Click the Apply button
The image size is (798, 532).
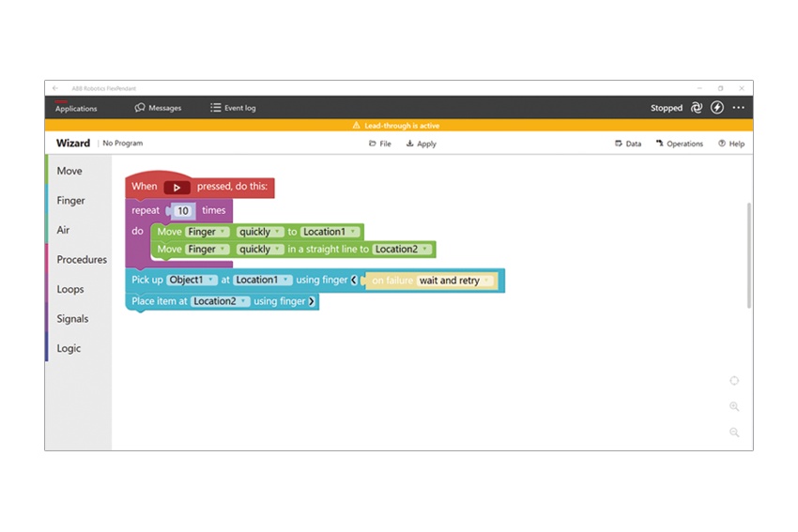(x=422, y=144)
